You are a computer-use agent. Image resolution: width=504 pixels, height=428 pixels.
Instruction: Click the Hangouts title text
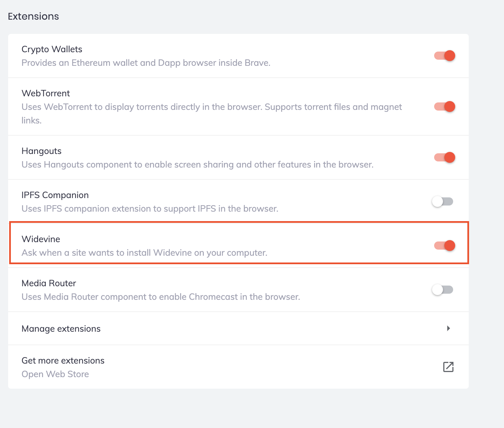(42, 151)
